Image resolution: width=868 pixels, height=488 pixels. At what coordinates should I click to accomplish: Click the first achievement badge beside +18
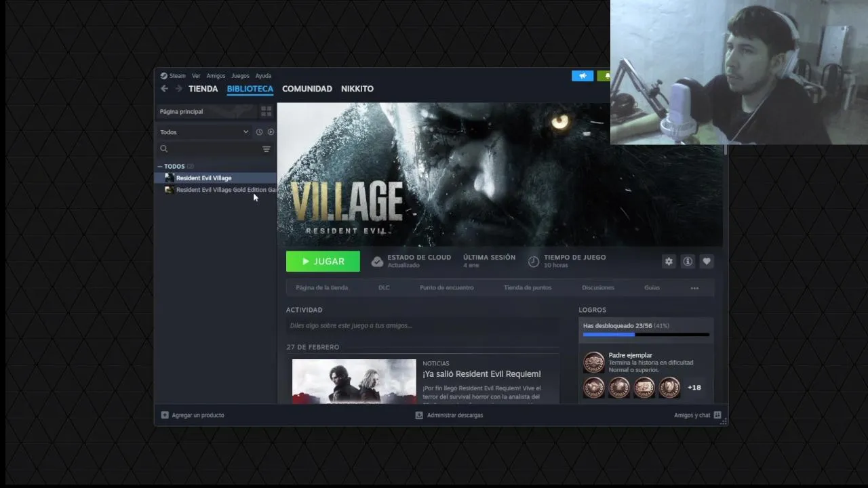coord(593,388)
